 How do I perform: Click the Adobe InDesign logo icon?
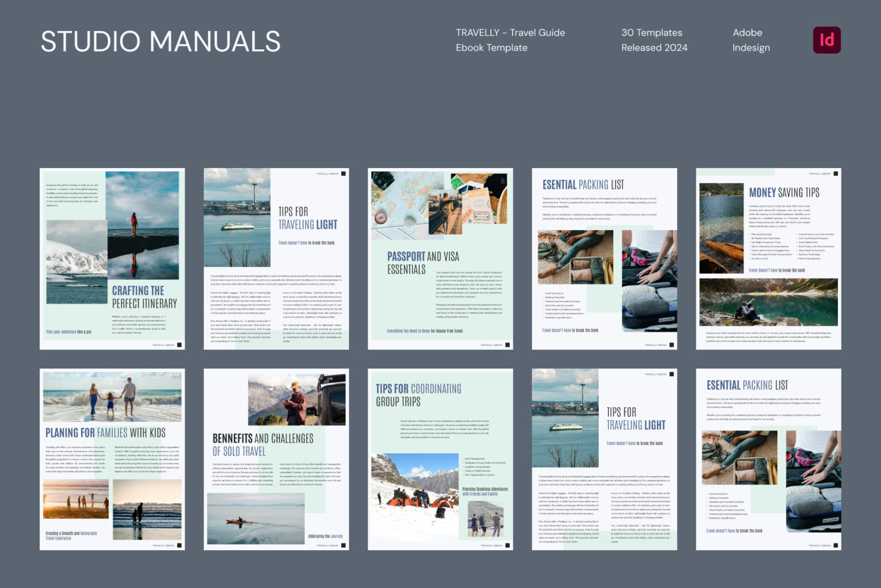(827, 40)
